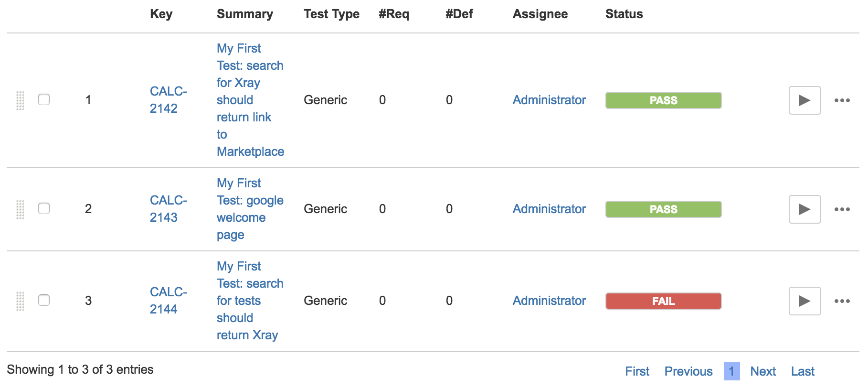
Task: Select the checkbox for test CALC-2144
Action: click(x=44, y=300)
